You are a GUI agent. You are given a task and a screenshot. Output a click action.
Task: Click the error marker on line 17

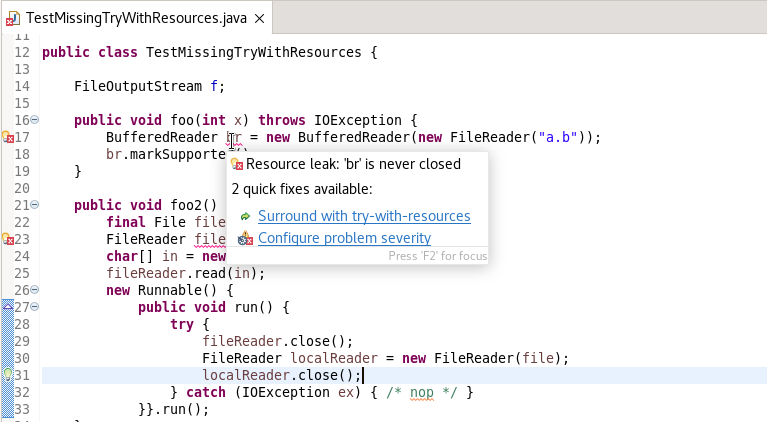7,137
